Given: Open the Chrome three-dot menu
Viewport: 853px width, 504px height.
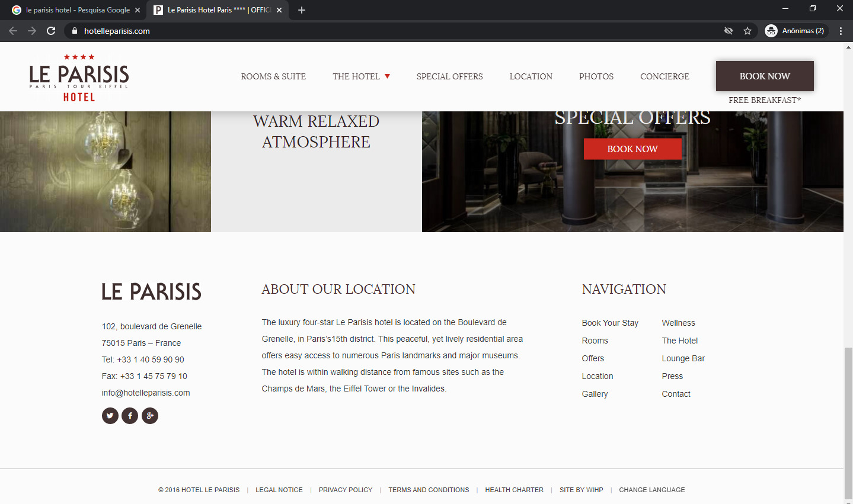Looking at the screenshot, I should pos(841,31).
